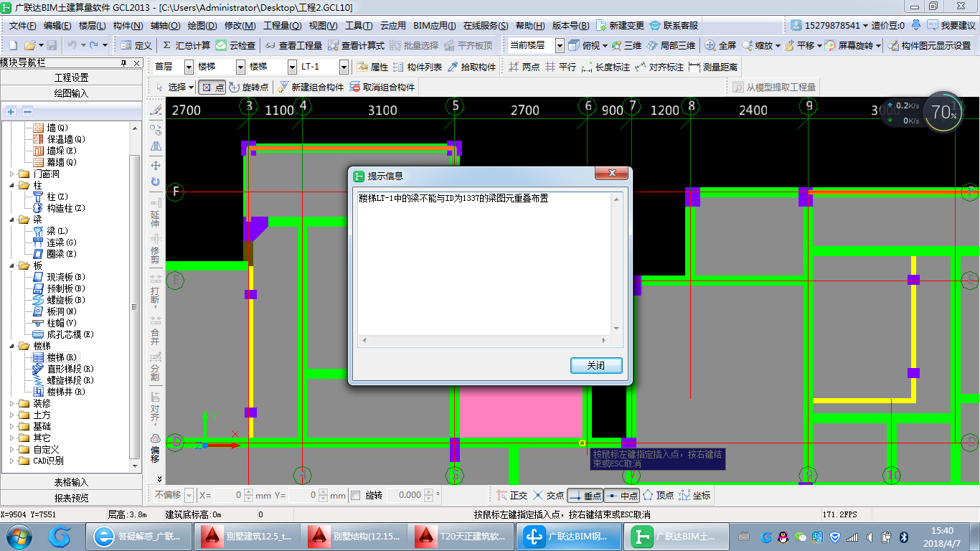Screen dimensions: 980x551
Task: Toggle 坐标 coordinate snap
Action: pos(694,495)
